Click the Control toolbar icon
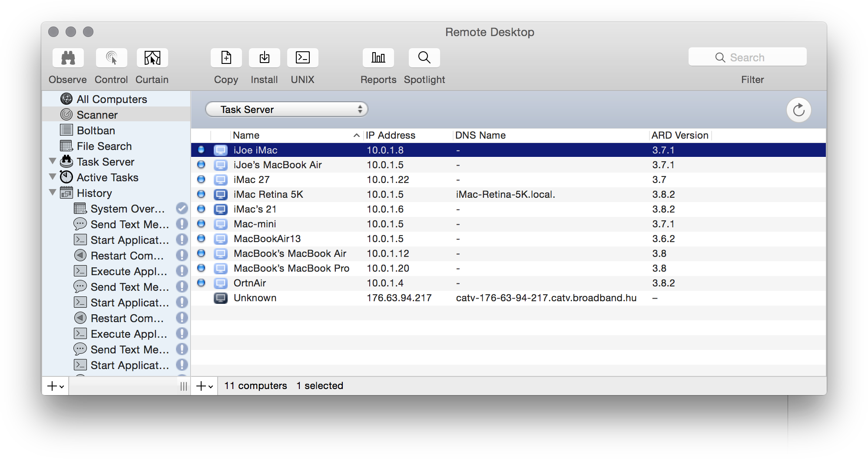Screen dimensions: 868x459 pyautogui.click(x=111, y=58)
